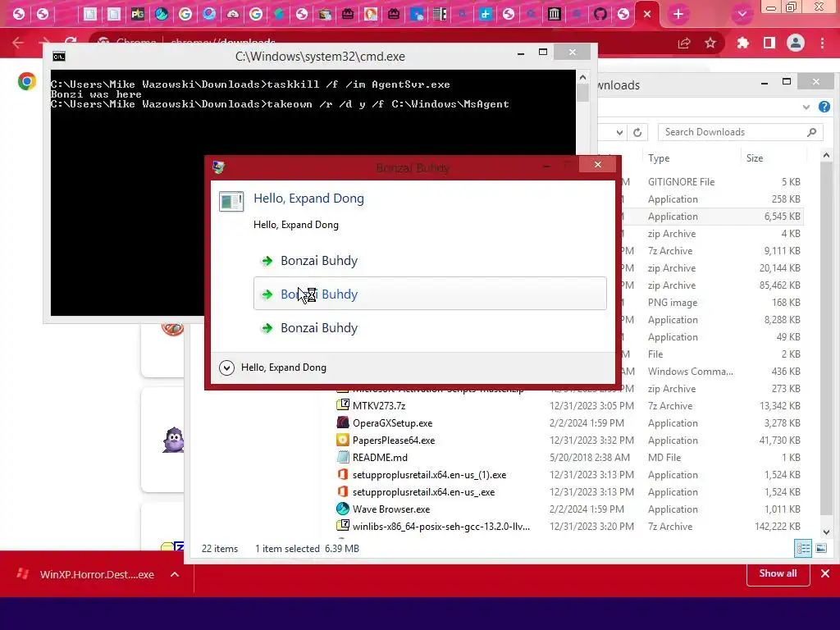Image resolution: width=840 pixels, height=630 pixels.
Task: Select the OperaGXSetup.exe icon
Action: (343, 422)
